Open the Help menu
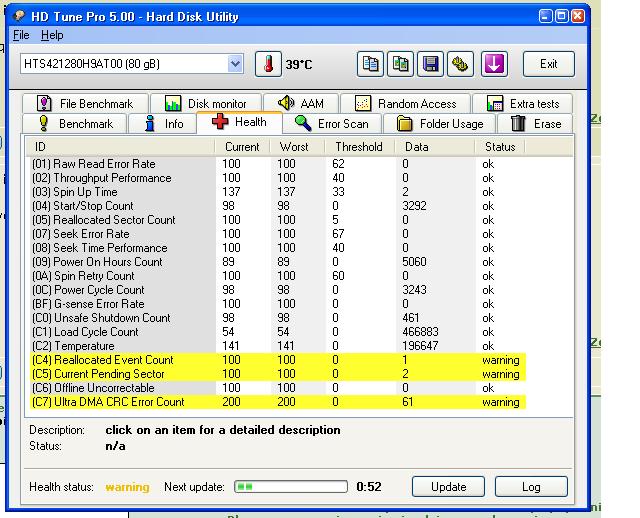Viewport: 640px width, 518px height. [52, 35]
